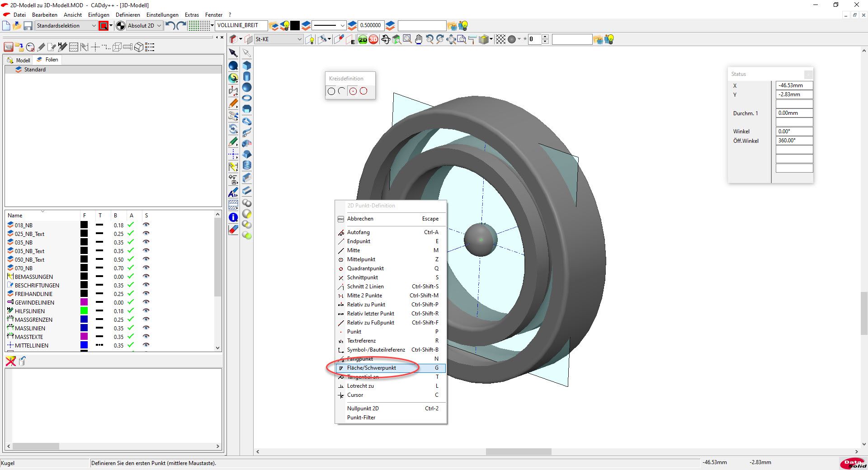868x470 pixels.
Task: Hide the MITTELLINIEN layer via eye icon
Action: pyautogui.click(x=146, y=345)
